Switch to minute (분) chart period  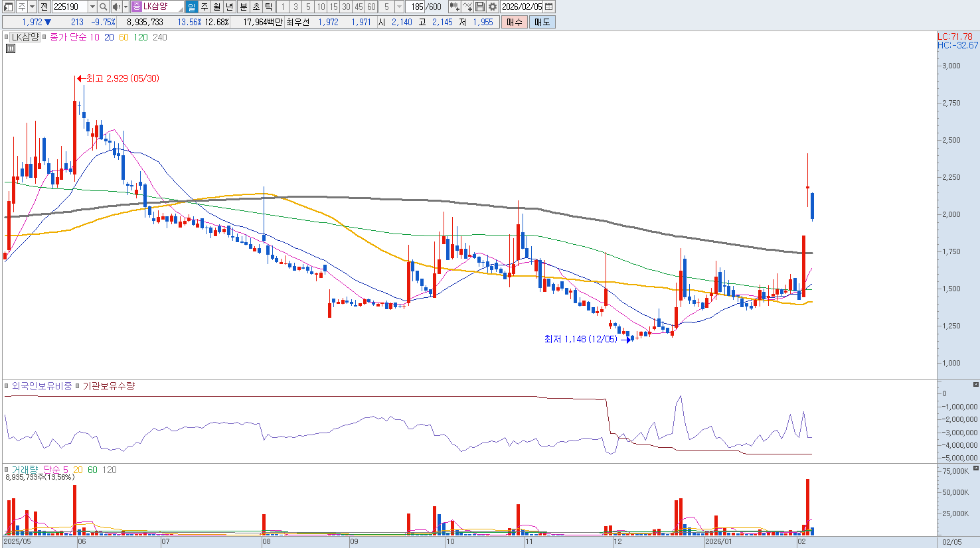243,7
